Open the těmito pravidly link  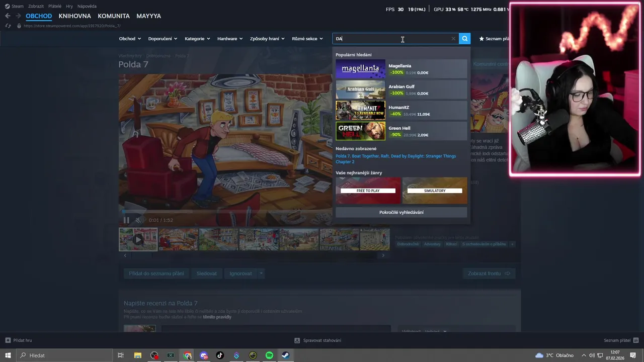pyautogui.click(x=217, y=317)
